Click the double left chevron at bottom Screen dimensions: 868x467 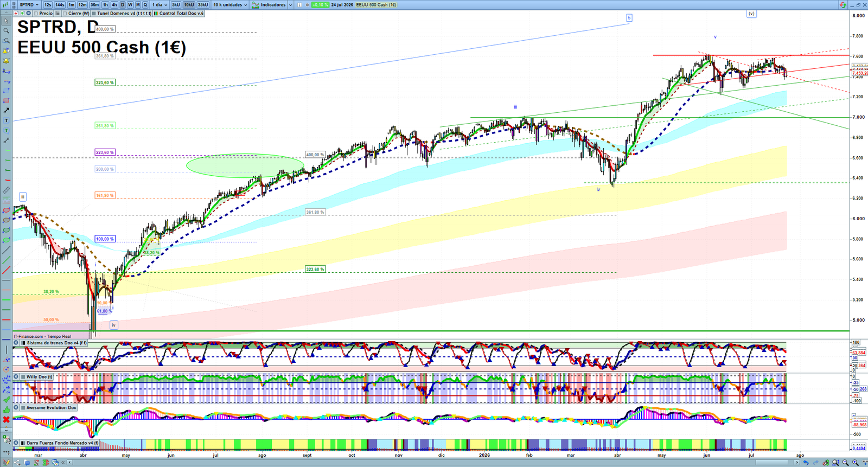click(x=63, y=463)
